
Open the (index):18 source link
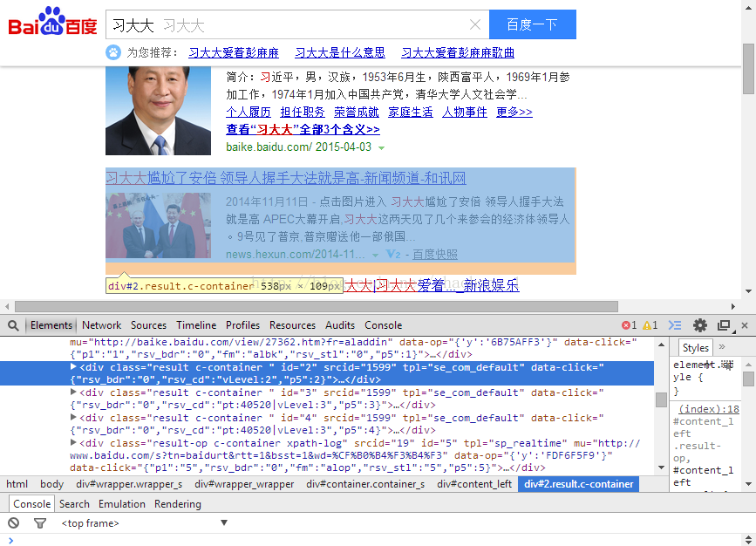point(709,409)
